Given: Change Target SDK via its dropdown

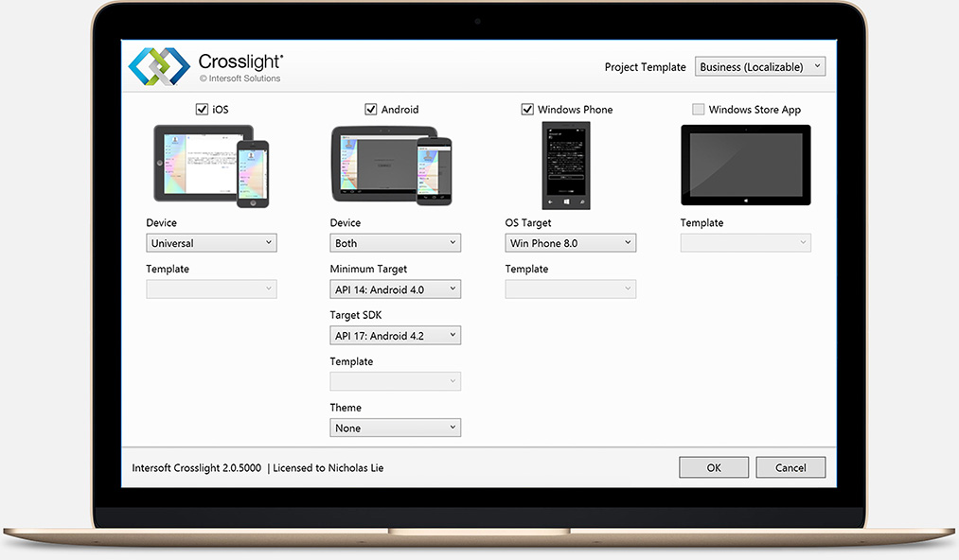Looking at the screenshot, I should tap(395, 335).
